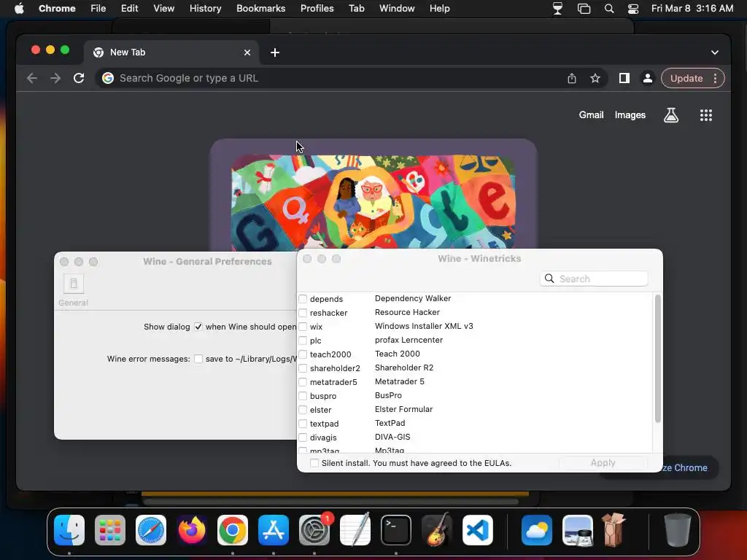Open System Settings from the Dock
Viewport: 747px width, 560px height.
tap(314, 530)
